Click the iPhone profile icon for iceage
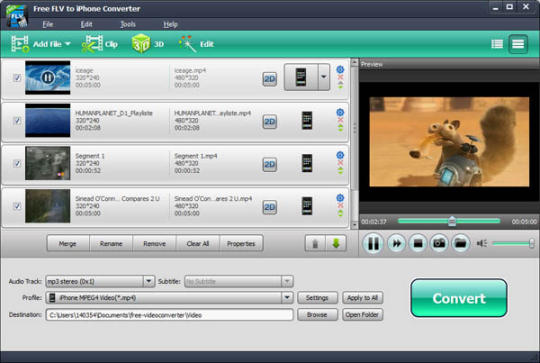The image size is (540, 363). click(301, 77)
